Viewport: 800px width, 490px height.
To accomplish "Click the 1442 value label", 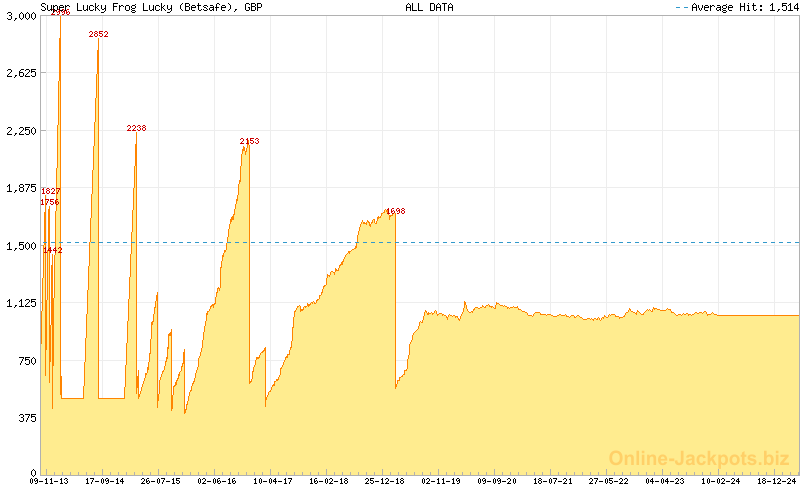I will click(52, 250).
